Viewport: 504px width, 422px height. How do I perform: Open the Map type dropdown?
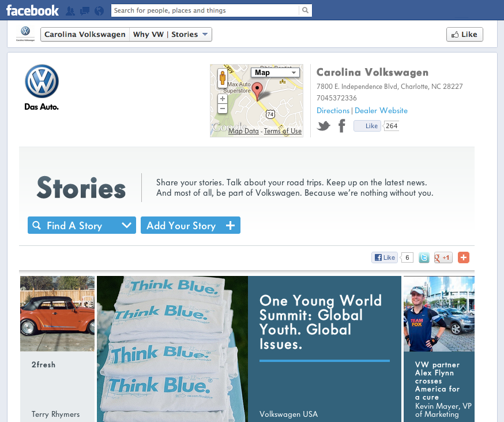pyautogui.click(x=276, y=72)
